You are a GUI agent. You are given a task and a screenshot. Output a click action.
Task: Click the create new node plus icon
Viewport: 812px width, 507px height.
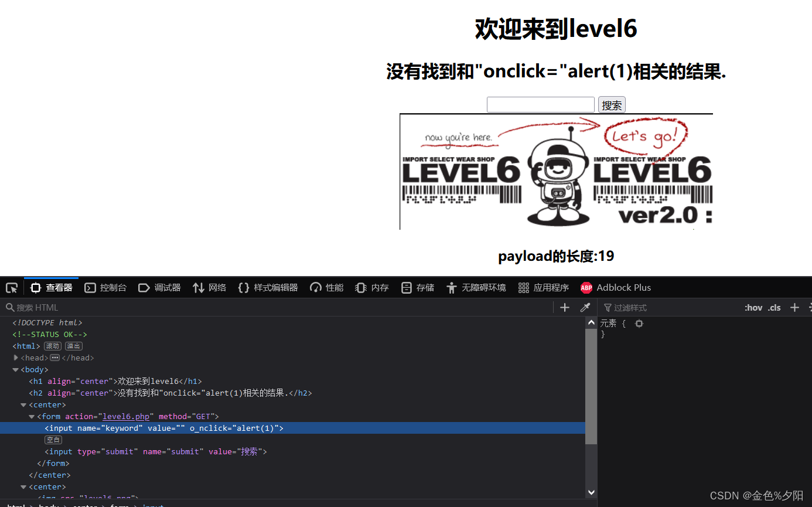(565, 308)
